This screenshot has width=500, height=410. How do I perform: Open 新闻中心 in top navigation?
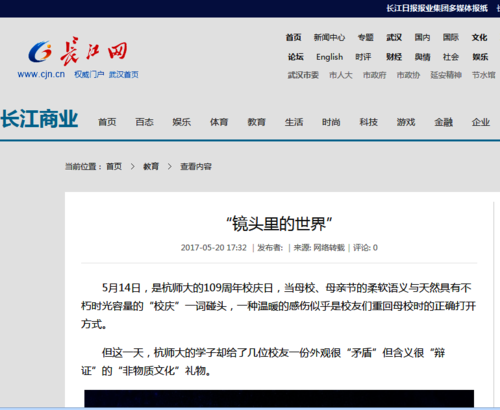point(329,37)
